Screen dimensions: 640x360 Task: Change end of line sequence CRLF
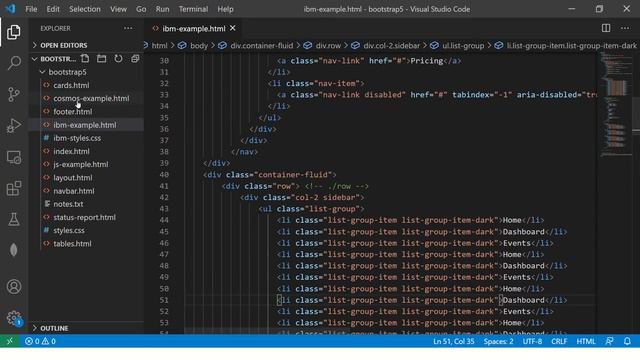tap(559, 341)
